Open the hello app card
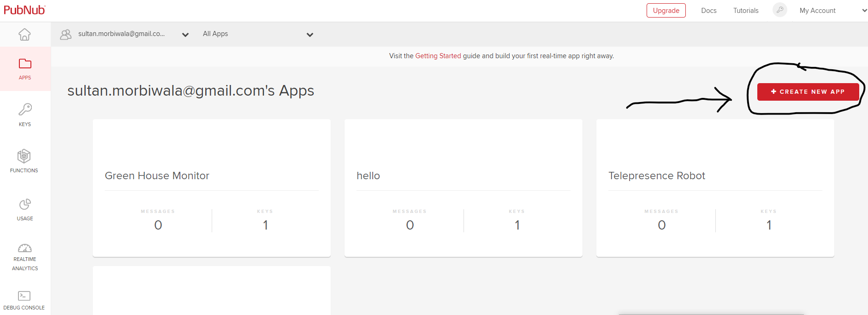 point(464,188)
